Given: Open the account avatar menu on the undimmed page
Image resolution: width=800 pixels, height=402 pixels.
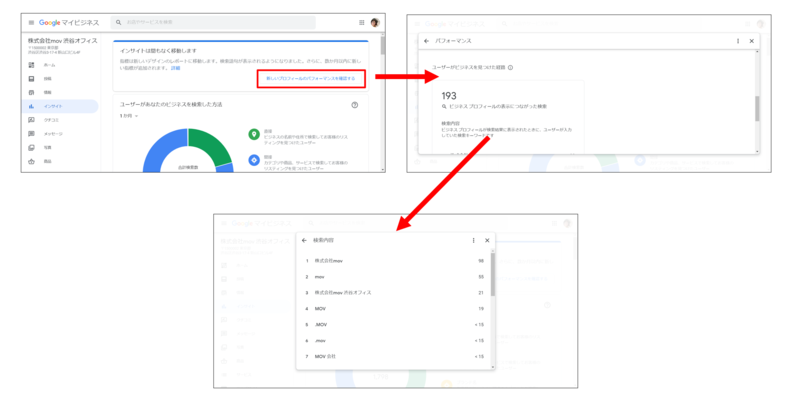Looking at the screenshot, I should [375, 22].
